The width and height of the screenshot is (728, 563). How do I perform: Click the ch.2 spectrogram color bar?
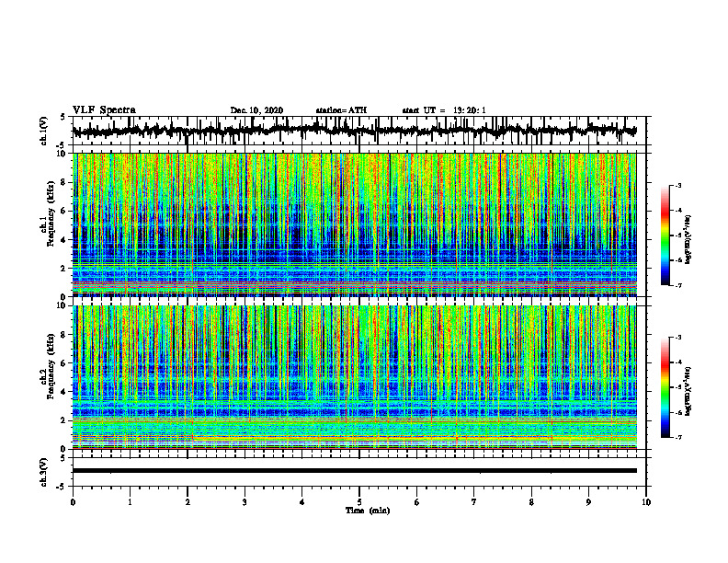665,387
